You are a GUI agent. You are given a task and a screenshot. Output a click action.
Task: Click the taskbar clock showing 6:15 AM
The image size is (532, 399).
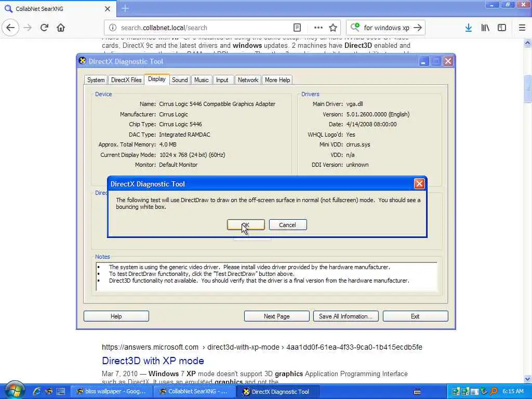(x=513, y=391)
